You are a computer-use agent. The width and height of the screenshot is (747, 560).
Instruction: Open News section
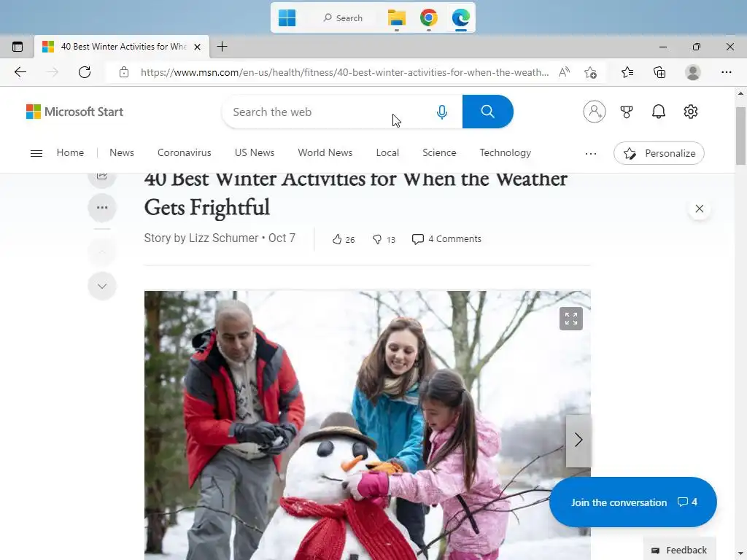pyautogui.click(x=122, y=153)
